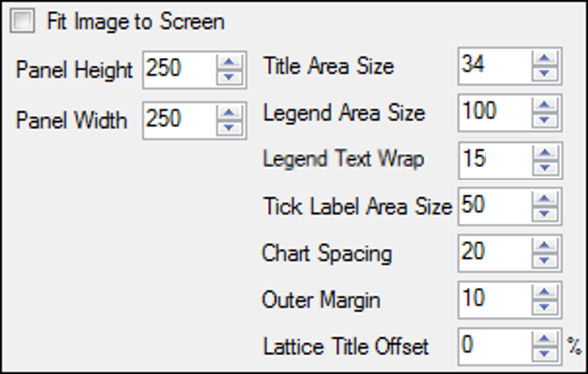Click the Panel Width value field

pos(178,120)
